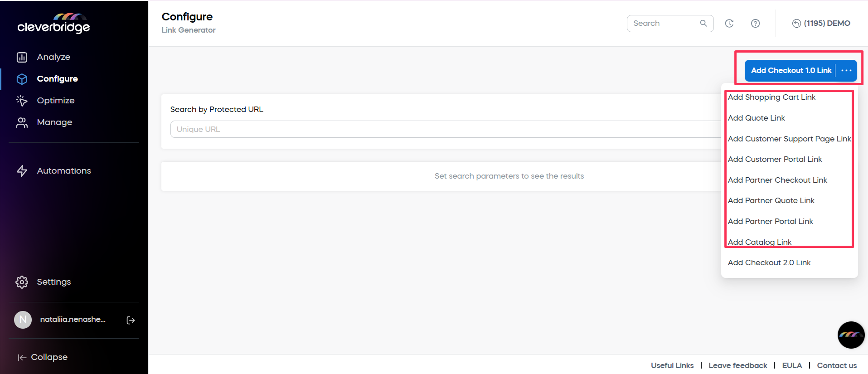Open Settings via the gear icon

tap(22, 282)
